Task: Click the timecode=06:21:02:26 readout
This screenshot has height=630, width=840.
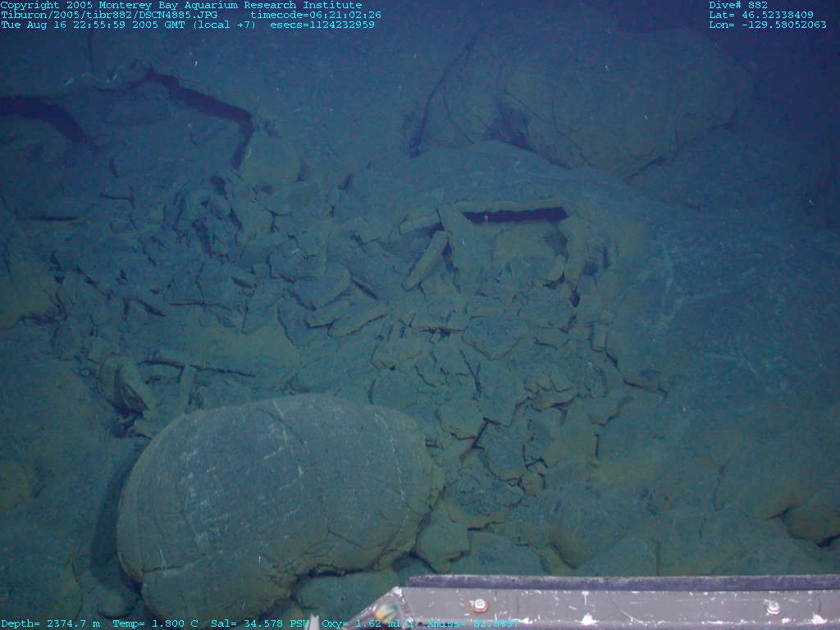Action: tap(316, 15)
